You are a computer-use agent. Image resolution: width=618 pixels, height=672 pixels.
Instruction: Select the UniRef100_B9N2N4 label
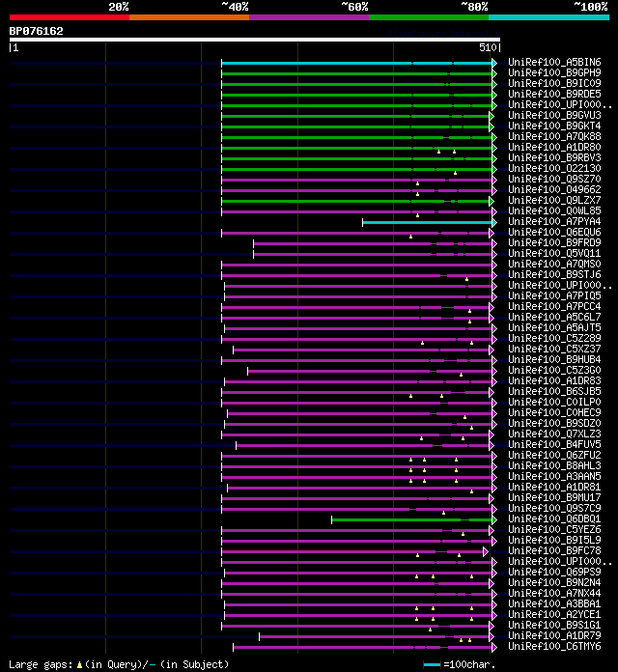554,582
